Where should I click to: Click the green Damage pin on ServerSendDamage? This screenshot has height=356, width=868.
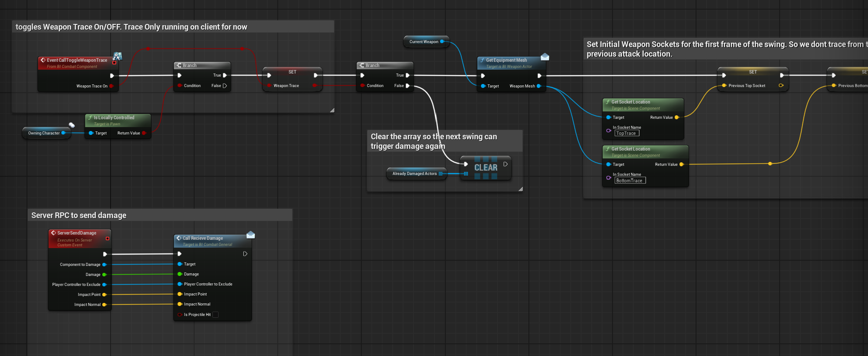point(104,275)
